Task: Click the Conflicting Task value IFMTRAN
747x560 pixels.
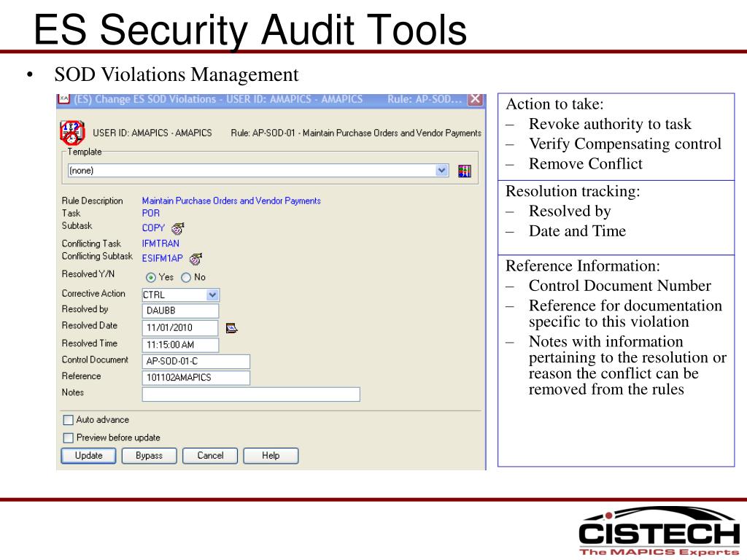Action: pos(160,244)
